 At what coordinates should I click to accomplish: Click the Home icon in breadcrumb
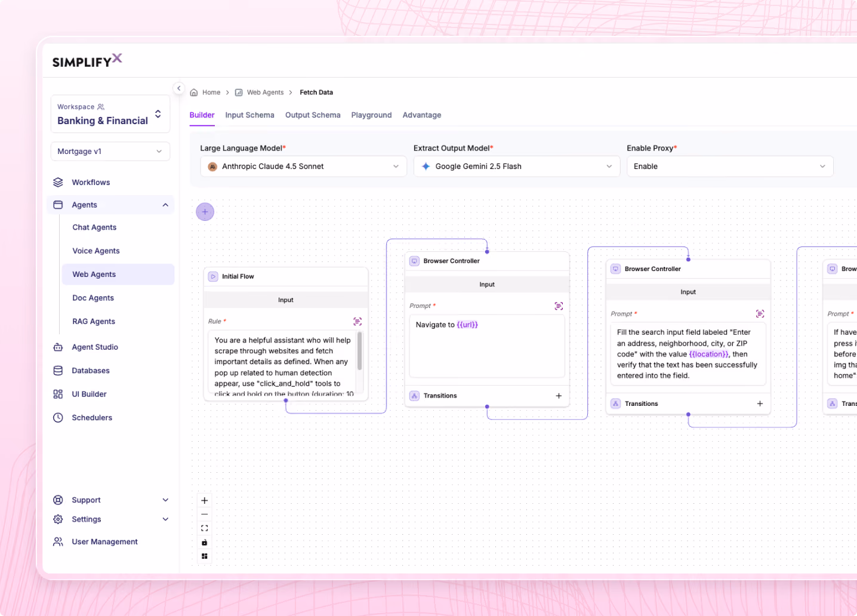click(x=194, y=93)
